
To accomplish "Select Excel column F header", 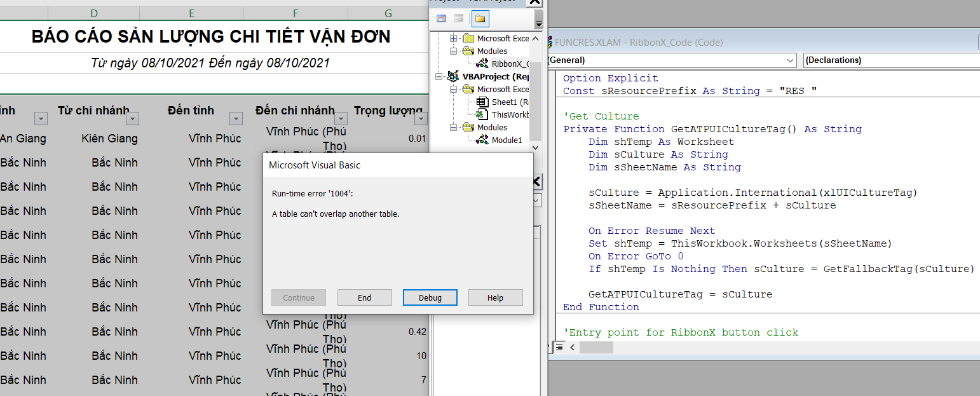I will tap(296, 13).
